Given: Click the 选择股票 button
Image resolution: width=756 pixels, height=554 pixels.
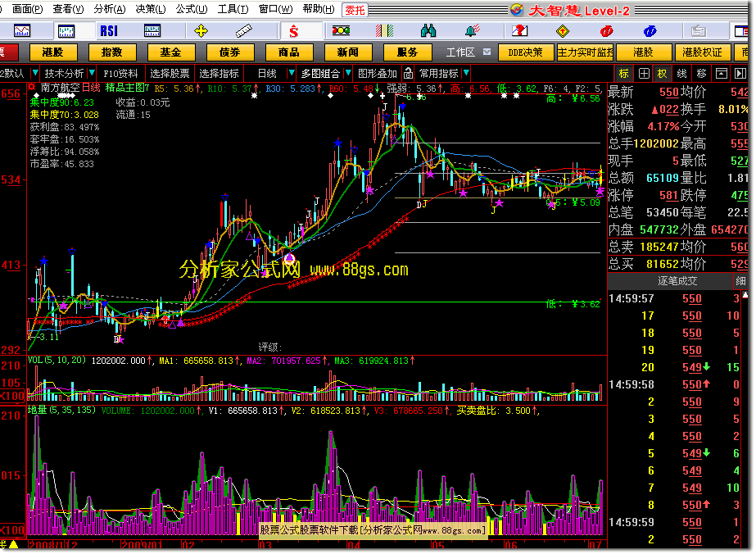Looking at the screenshot, I should (170, 74).
